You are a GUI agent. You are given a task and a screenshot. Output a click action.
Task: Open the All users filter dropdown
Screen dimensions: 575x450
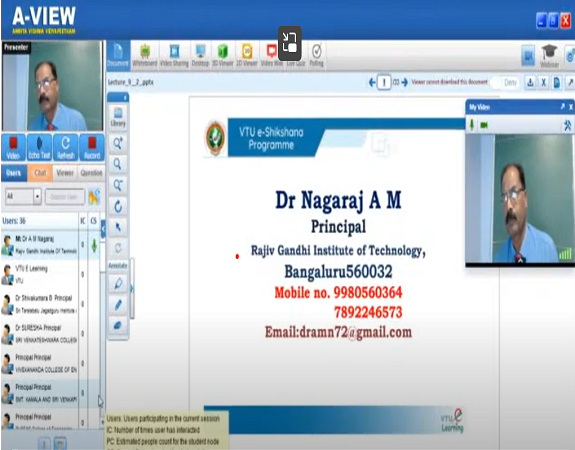[23, 197]
